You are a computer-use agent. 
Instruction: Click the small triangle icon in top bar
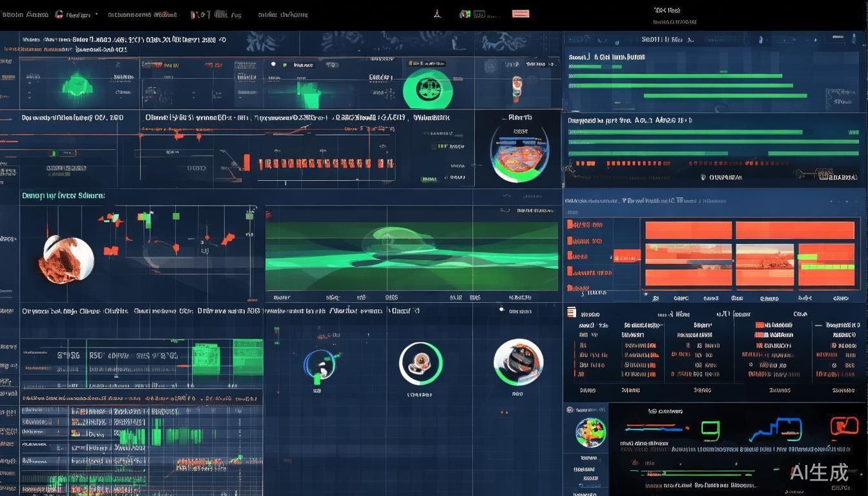[437, 14]
